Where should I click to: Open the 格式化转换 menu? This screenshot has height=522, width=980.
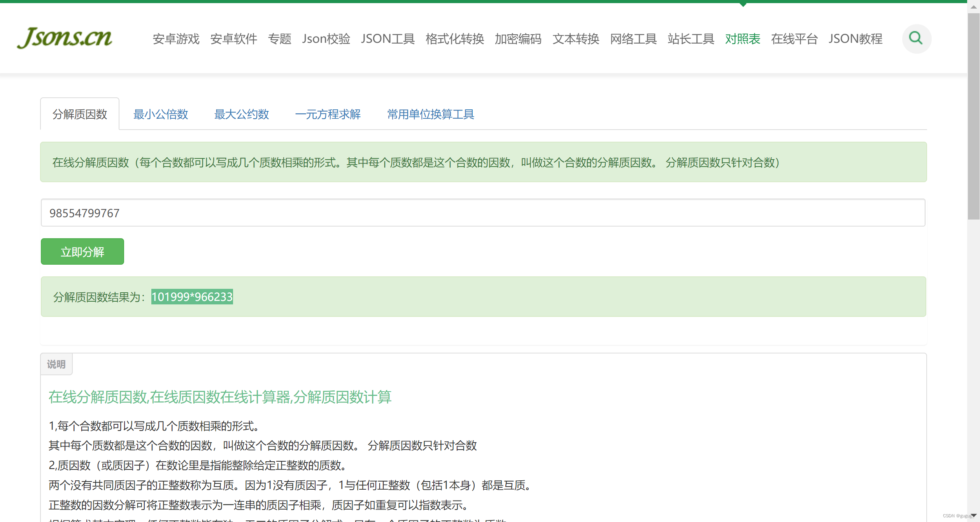pyautogui.click(x=454, y=39)
